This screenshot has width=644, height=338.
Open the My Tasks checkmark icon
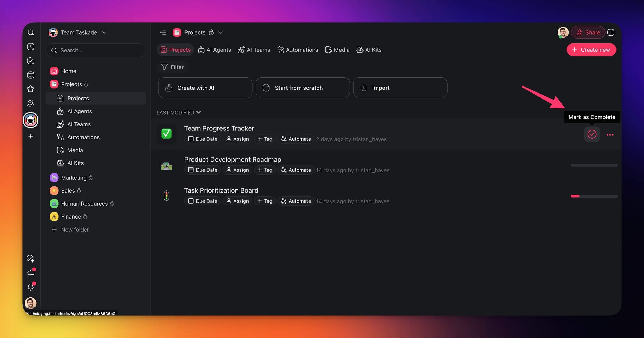[31, 61]
